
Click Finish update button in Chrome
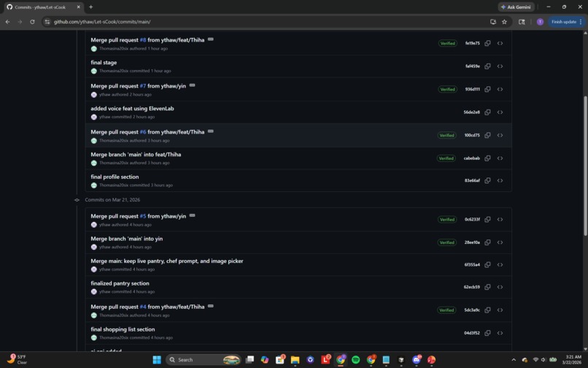click(x=566, y=22)
